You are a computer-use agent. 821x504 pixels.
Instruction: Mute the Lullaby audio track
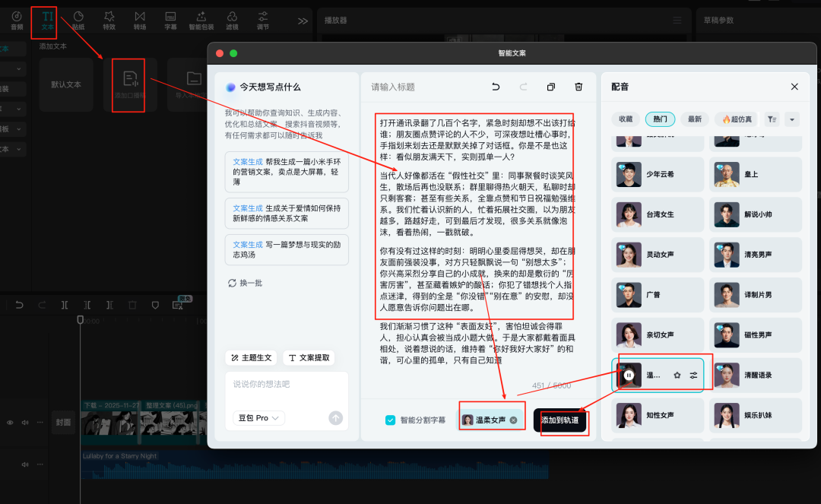pos(25,464)
